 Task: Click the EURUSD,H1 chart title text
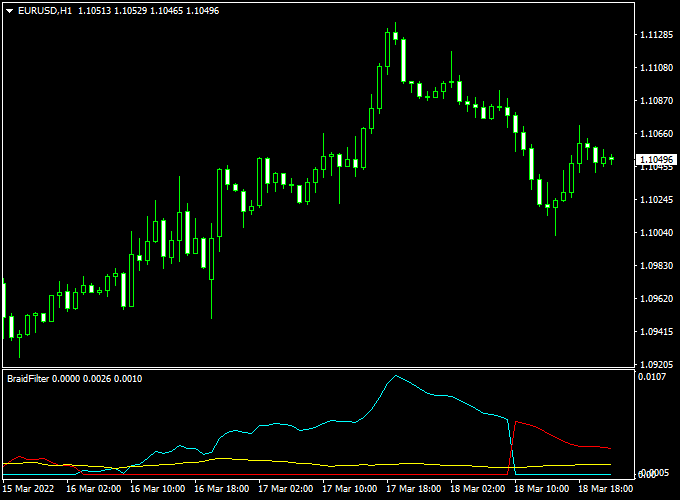click(x=45, y=11)
